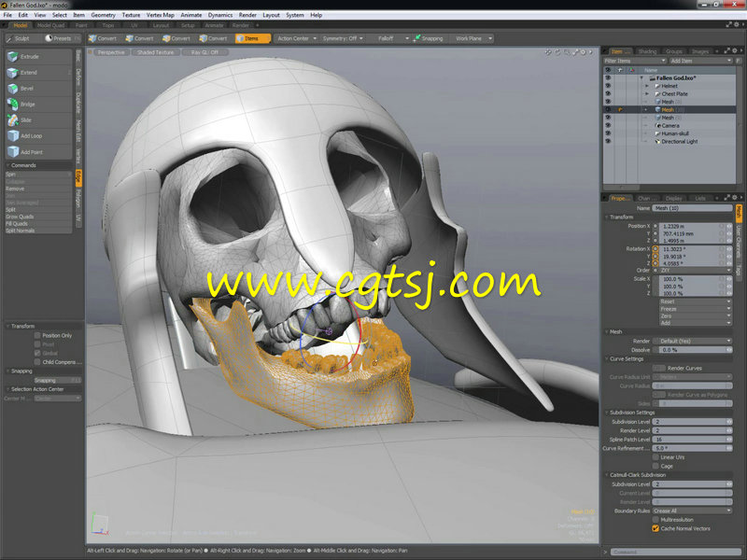Activate the Add Loop tool
The height and width of the screenshot is (560, 747).
click(x=38, y=135)
